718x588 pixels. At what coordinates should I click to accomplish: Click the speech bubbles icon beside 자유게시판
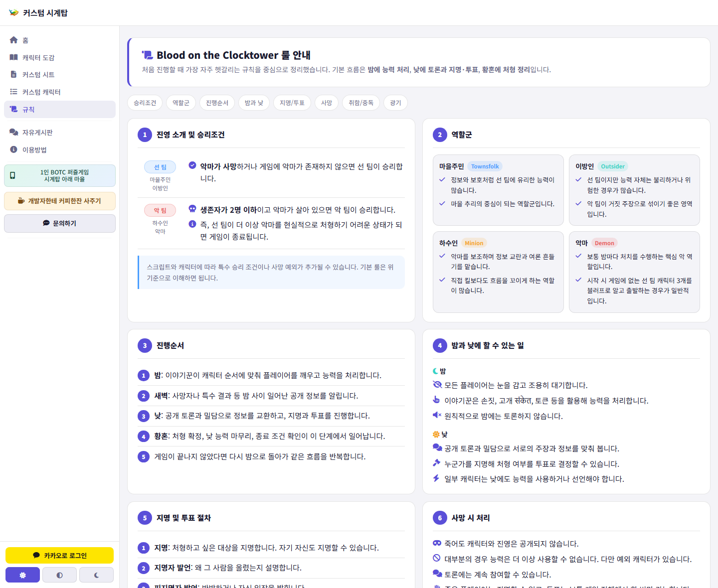[x=13, y=132]
